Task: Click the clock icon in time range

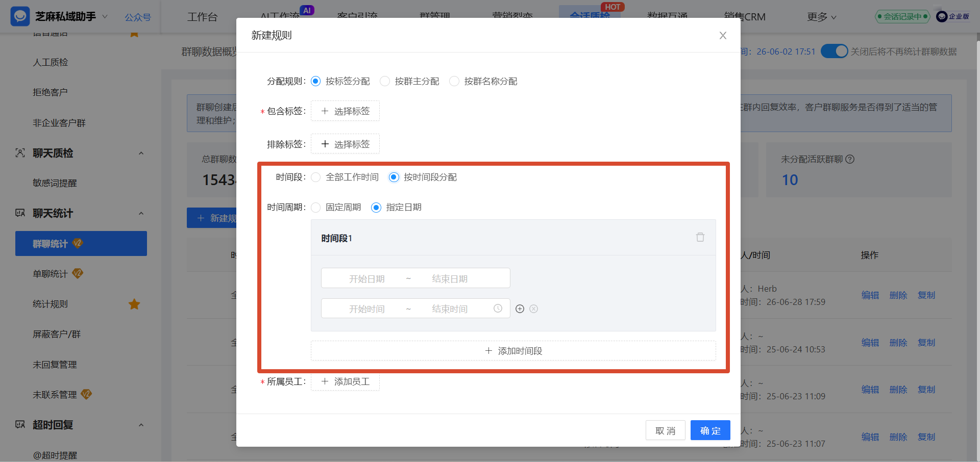Action: [x=498, y=309]
